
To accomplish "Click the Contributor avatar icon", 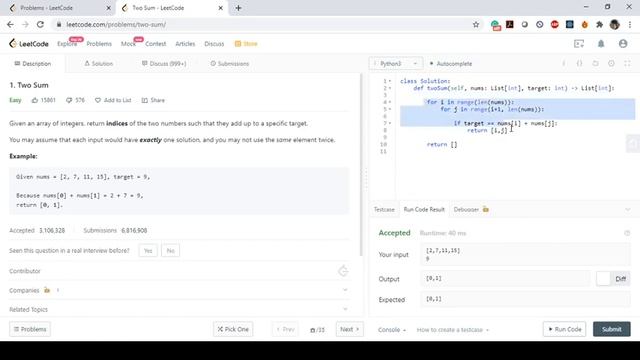I will (x=343, y=271).
